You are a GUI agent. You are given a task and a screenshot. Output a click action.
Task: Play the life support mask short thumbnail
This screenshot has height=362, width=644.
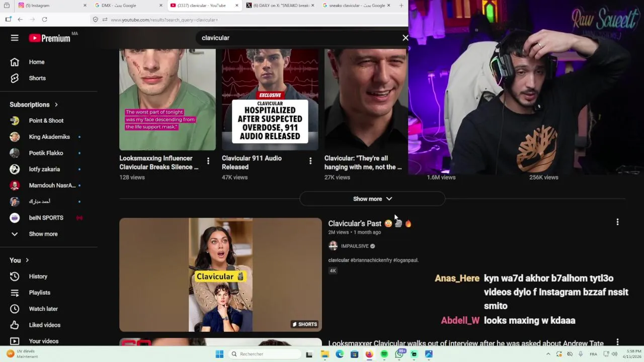click(168, 100)
